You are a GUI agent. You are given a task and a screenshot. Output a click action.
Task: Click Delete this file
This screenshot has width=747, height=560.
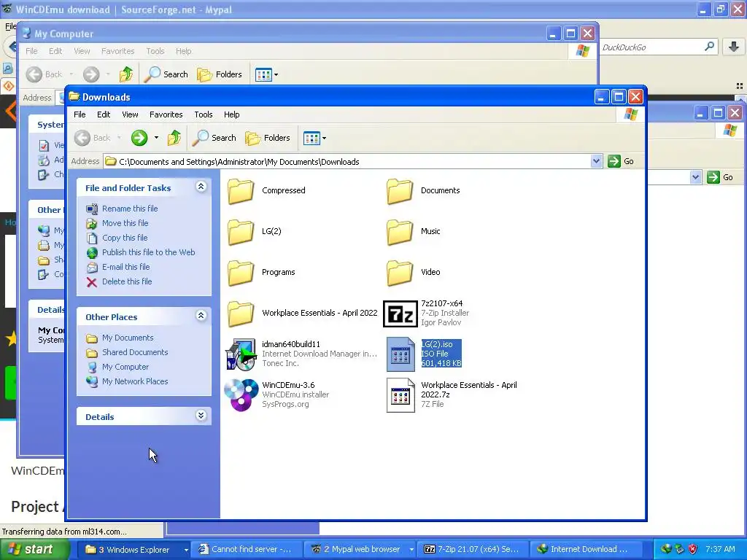(127, 282)
